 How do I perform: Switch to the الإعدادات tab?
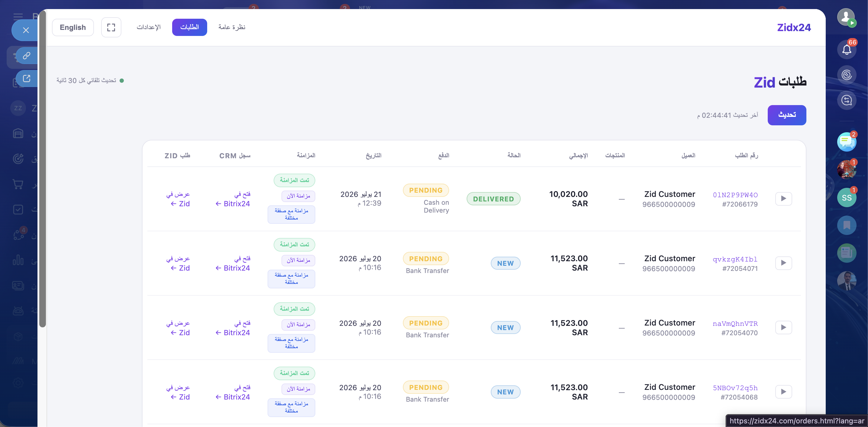(x=149, y=27)
